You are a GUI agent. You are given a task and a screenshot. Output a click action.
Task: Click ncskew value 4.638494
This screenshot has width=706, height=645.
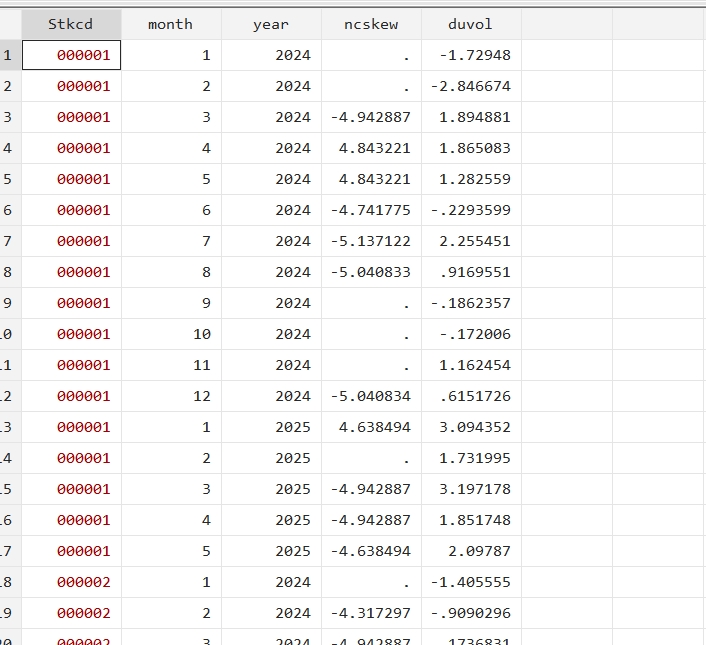pyautogui.click(x=371, y=427)
